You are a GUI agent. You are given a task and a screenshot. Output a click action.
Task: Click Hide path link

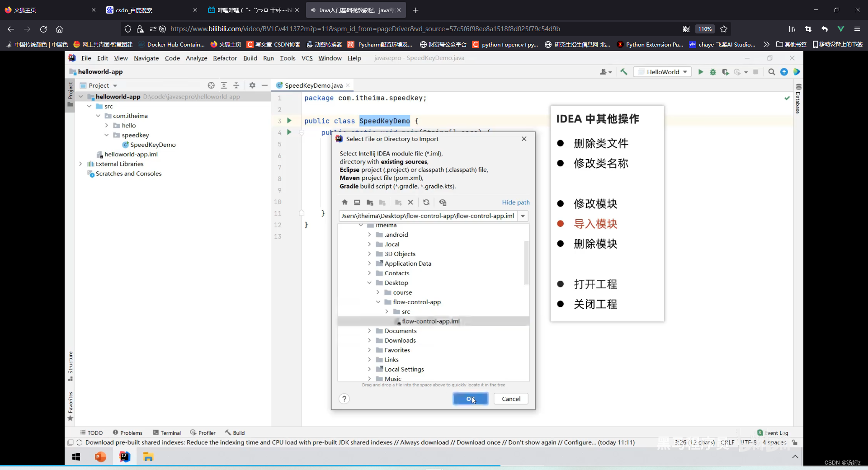click(515, 202)
